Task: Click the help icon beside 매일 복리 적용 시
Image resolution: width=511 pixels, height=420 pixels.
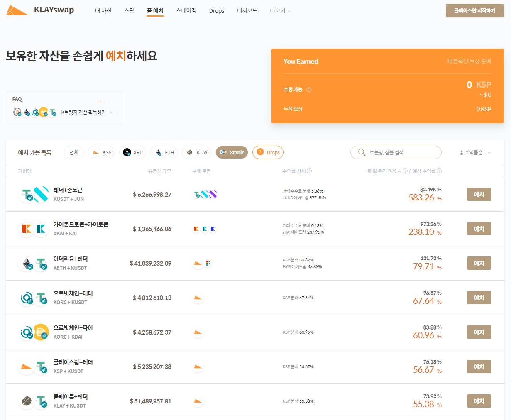Action: 405,171
